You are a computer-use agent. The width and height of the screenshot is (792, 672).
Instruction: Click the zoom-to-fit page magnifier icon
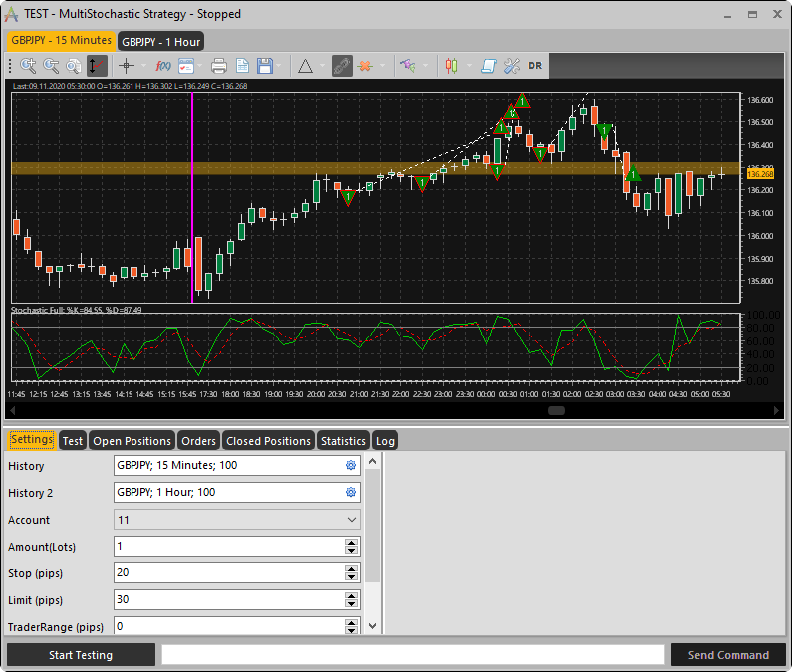pos(74,65)
